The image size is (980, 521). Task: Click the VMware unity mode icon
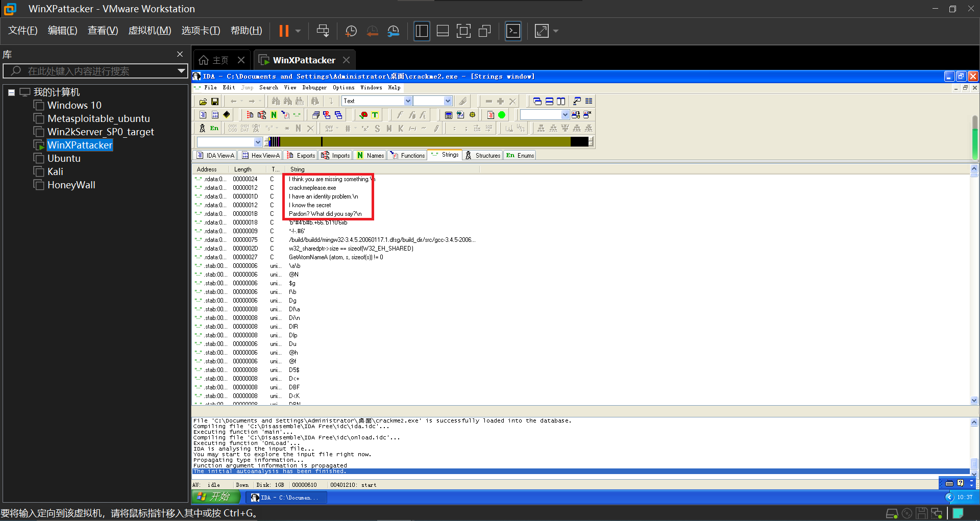click(x=484, y=31)
